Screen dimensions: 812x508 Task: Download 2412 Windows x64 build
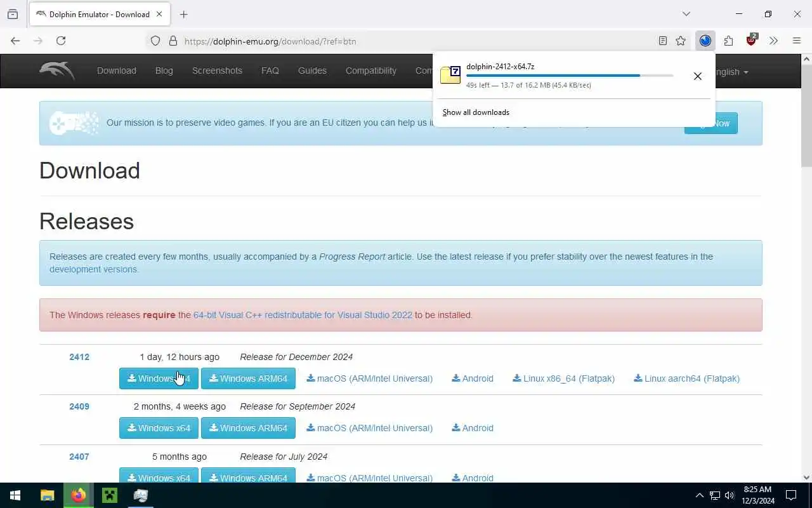pos(159,378)
